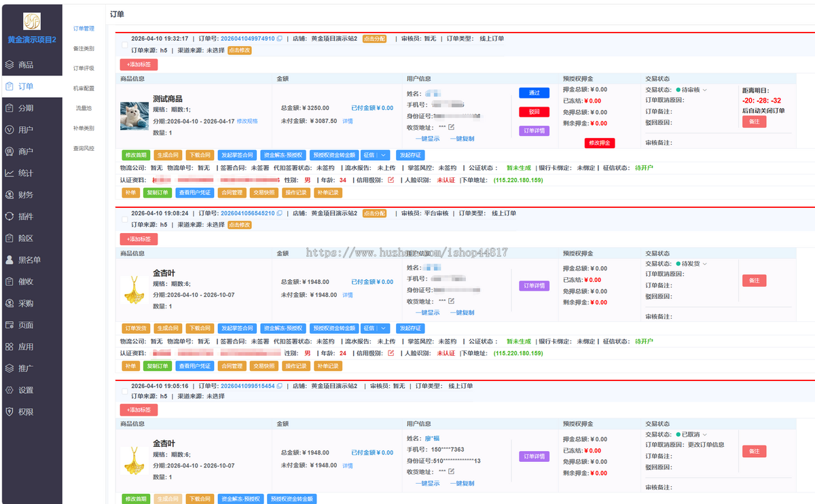815x504 pixels.
Task: Select 补单类别 in the submenu
Action: 84,128
